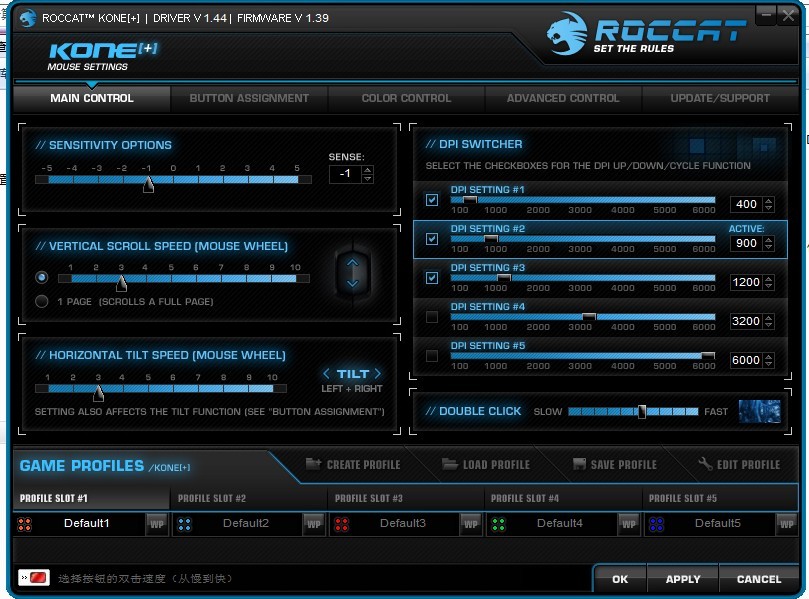The height and width of the screenshot is (599, 809).
Task: Open the Main Control tab
Action: 92,99
